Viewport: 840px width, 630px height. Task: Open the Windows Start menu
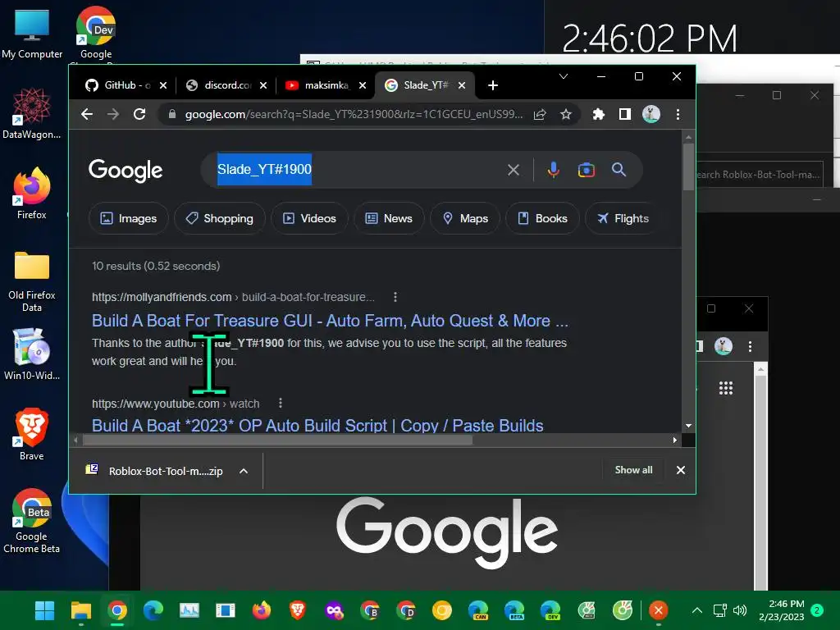point(44,610)
